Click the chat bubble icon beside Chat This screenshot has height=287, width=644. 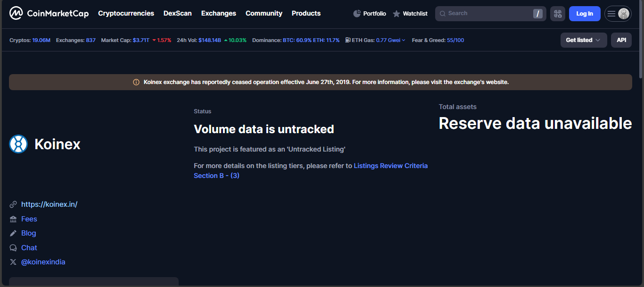click(x=13, y=247)
